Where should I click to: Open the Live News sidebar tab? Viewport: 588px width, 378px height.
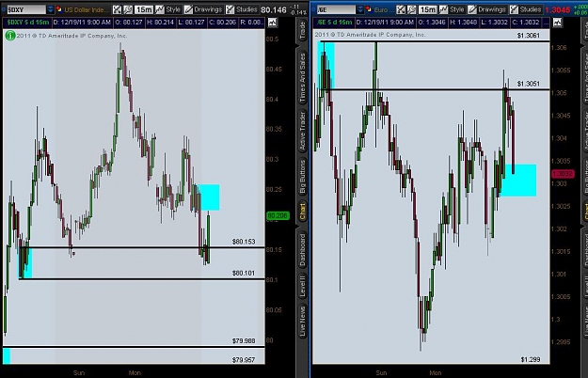point(302,322)
